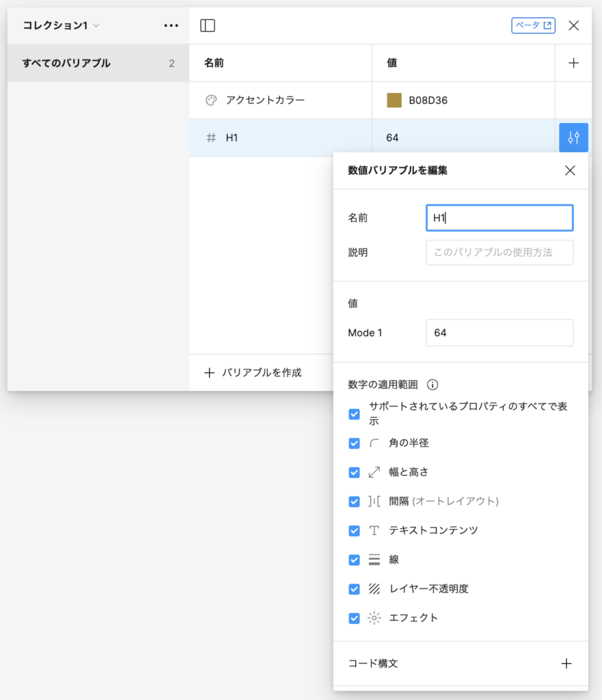
Task: Toggle the テキストコンテンツ checkbox
Action: click(354, 530)
